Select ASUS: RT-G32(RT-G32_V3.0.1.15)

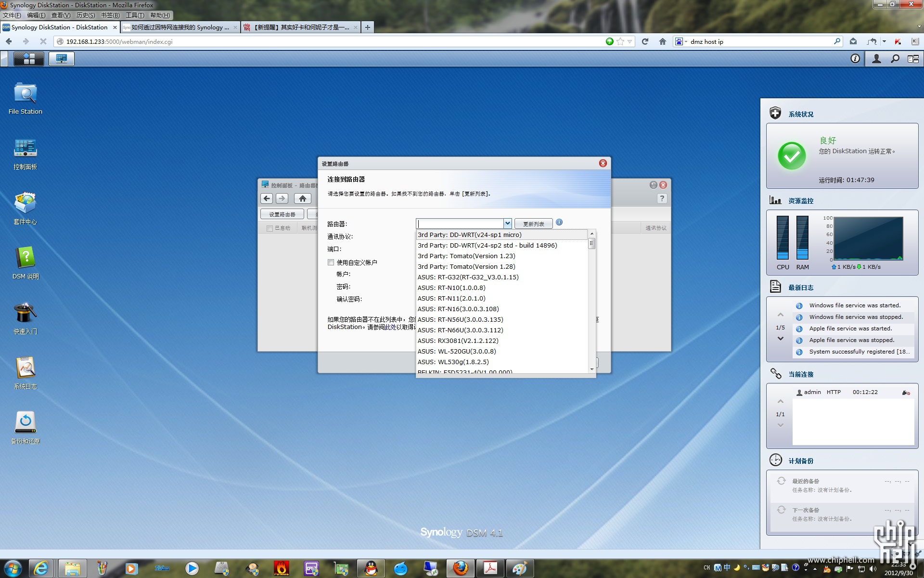click(x=502, y=277)
